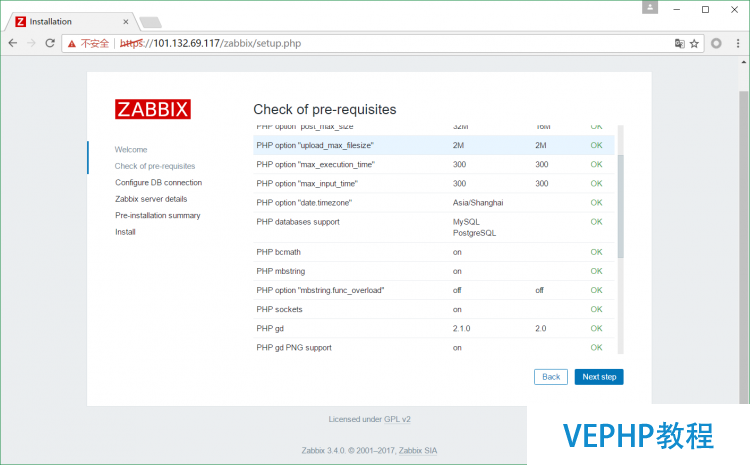Viewport: 750px width, 465px height.
Task: Click 'PHP sockets' row text
Action: [279, 309]
